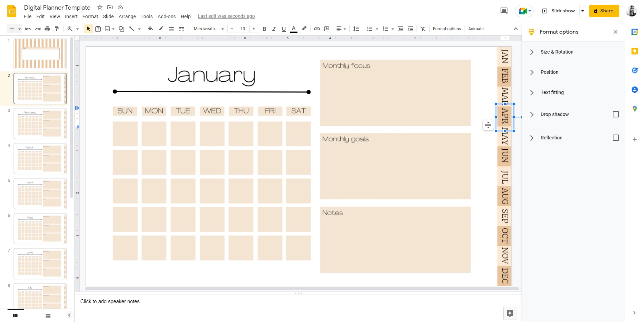Click the Animate button

476,29
